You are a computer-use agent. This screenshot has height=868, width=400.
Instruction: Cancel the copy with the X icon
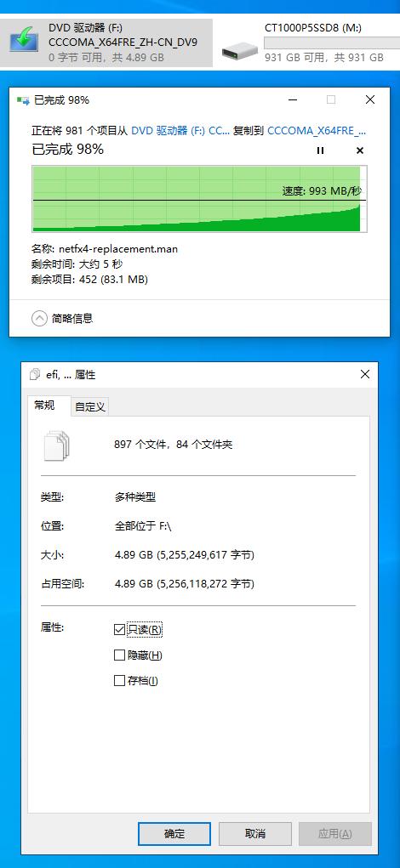pos(359,150)
